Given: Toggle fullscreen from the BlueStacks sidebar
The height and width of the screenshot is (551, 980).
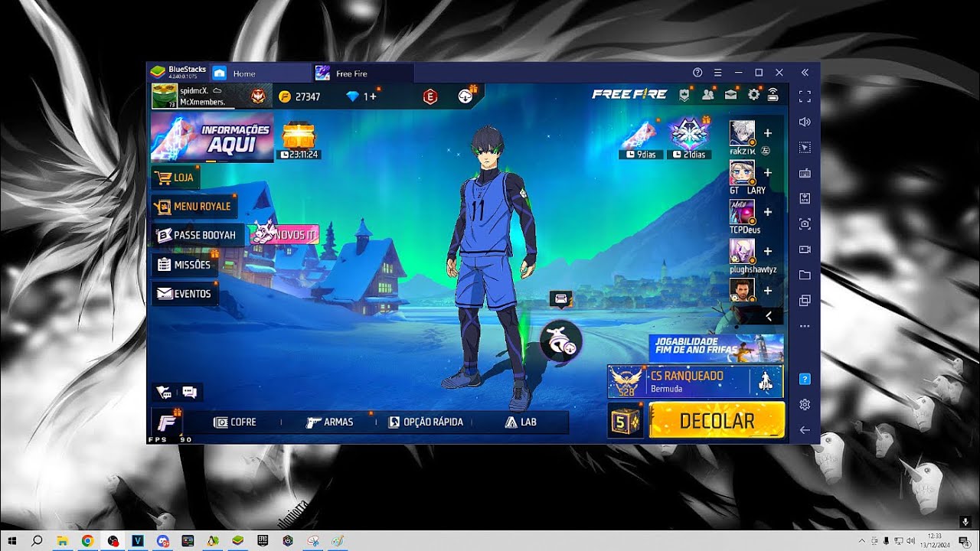Looking at the screenshot, I should click(804, 96).
